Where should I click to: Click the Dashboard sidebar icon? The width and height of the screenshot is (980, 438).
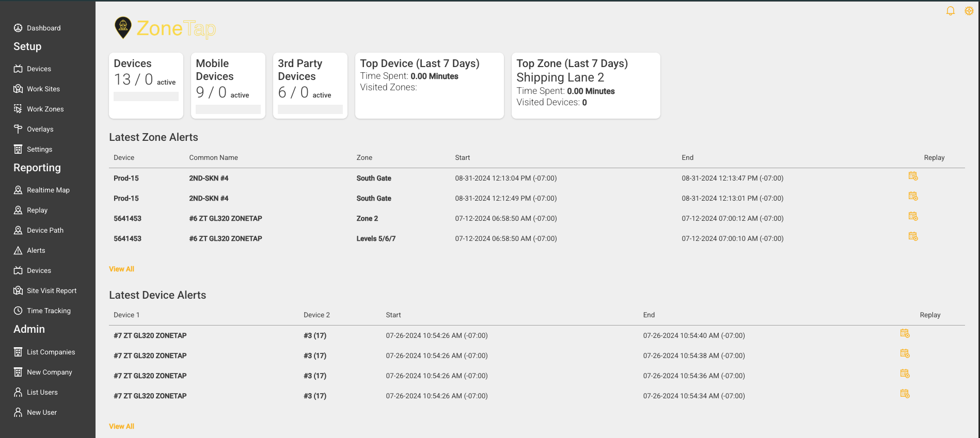(x=18, y=28)
